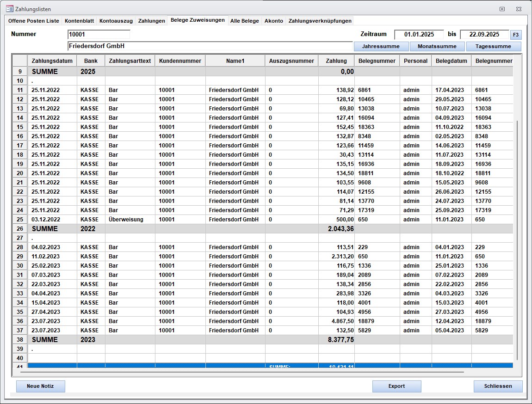Click the Neue Notiz button

[x=41, y=386]
